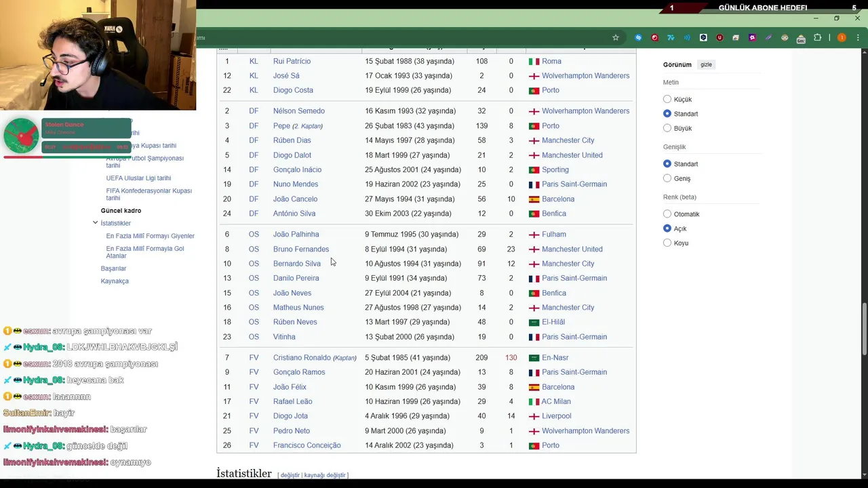The height and width of the screenshot is (488, 868).
Task: Click the 130 goals value for Ronaldo
Action: tap(511, 358)
